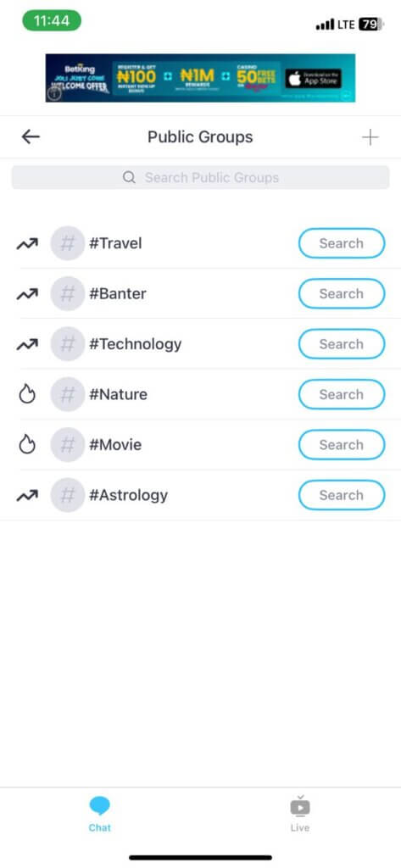
Task: Search for #Travel groups button
Action: click(342, 243)
